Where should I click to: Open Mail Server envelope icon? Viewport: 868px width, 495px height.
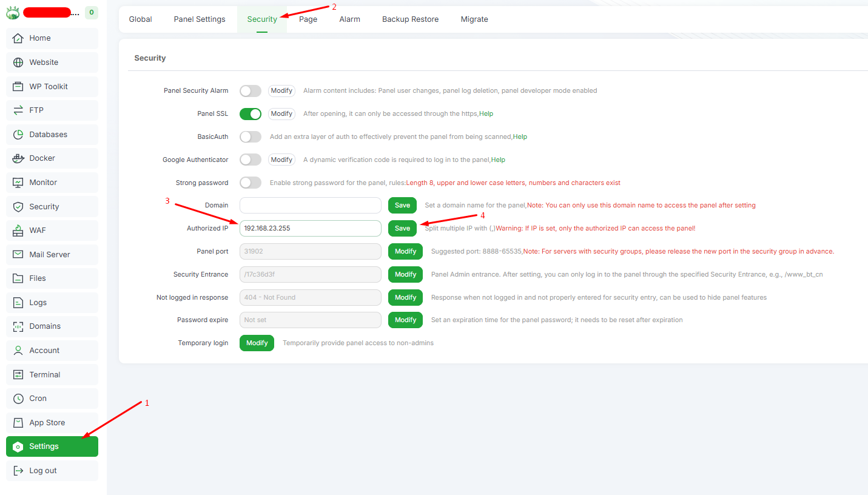coord(18,255)
